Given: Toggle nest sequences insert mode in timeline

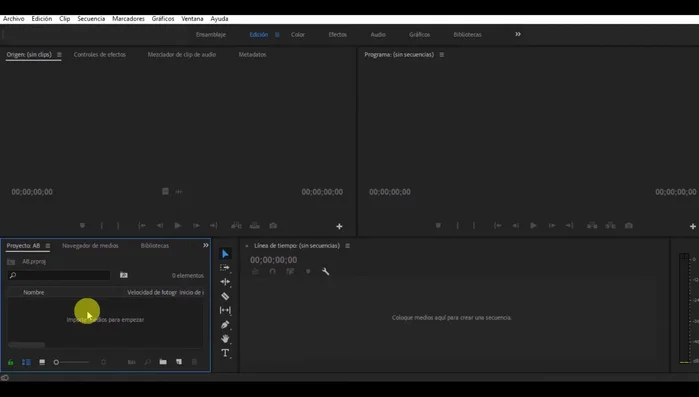Looking at the screenshot, I should [255, 271].
